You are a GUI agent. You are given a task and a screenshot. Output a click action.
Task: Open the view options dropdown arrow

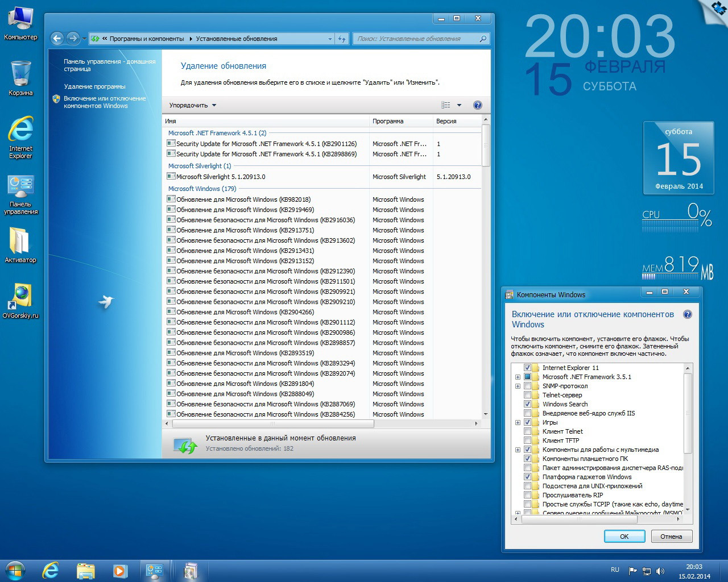tap(459, 105)
